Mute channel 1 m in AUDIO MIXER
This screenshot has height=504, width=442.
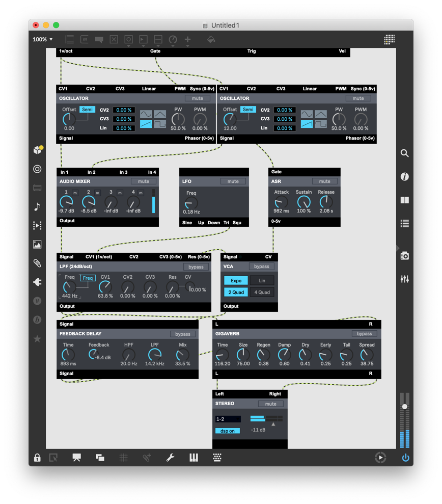pyautogui.click(x=75, y=193)
